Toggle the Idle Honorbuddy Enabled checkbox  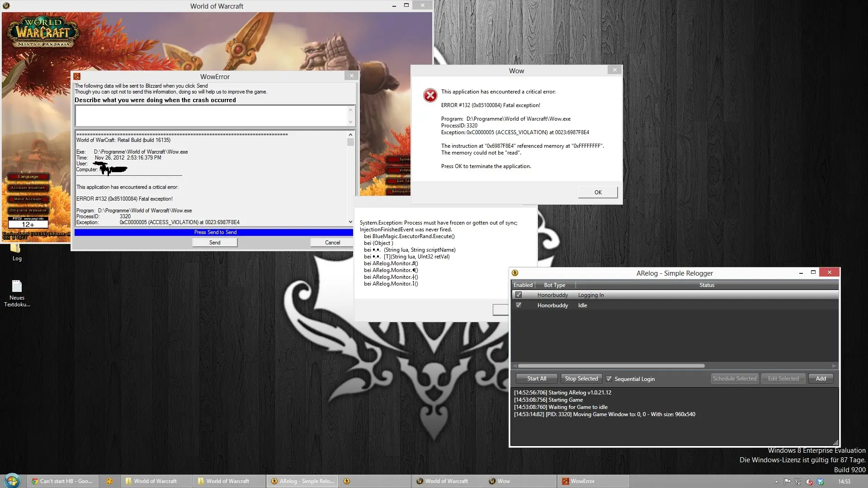tap(519, 305)
